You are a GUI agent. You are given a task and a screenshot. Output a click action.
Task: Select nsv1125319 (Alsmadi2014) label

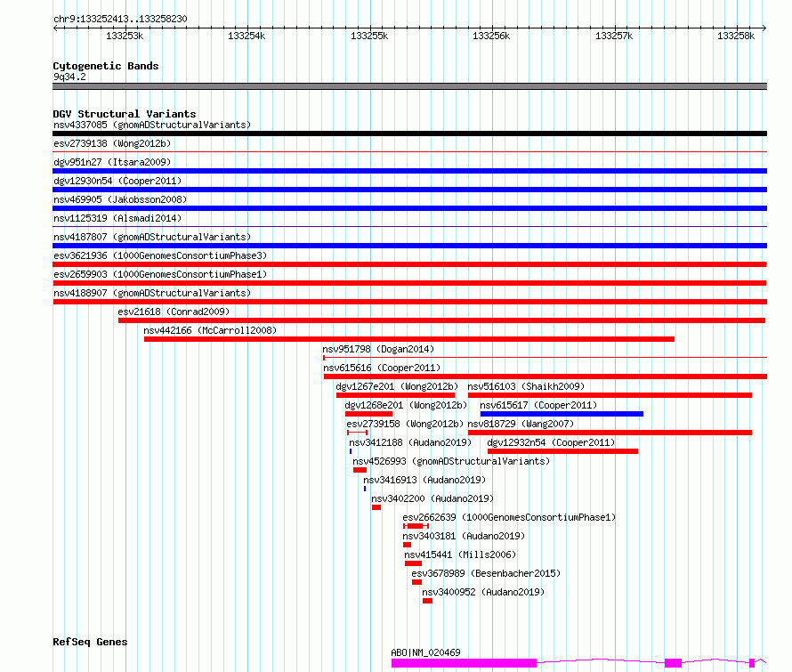pos(117,218)
